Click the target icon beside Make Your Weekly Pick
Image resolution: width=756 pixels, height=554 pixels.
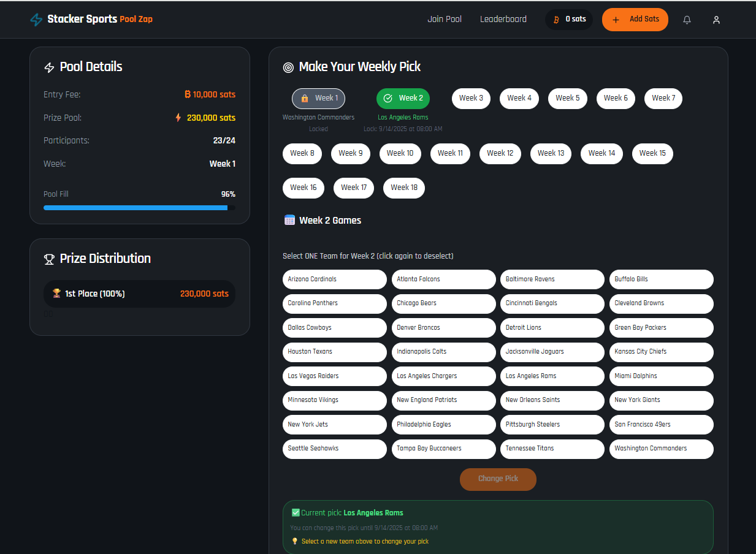click(288, 67)
